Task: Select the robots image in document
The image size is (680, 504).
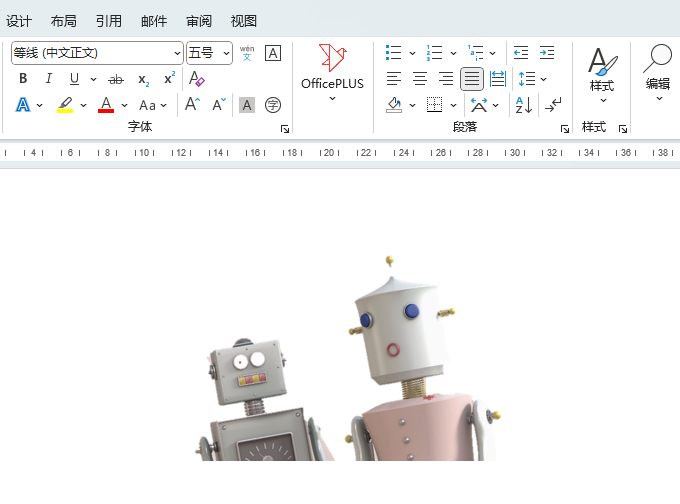Action: (x=347, y=358)
